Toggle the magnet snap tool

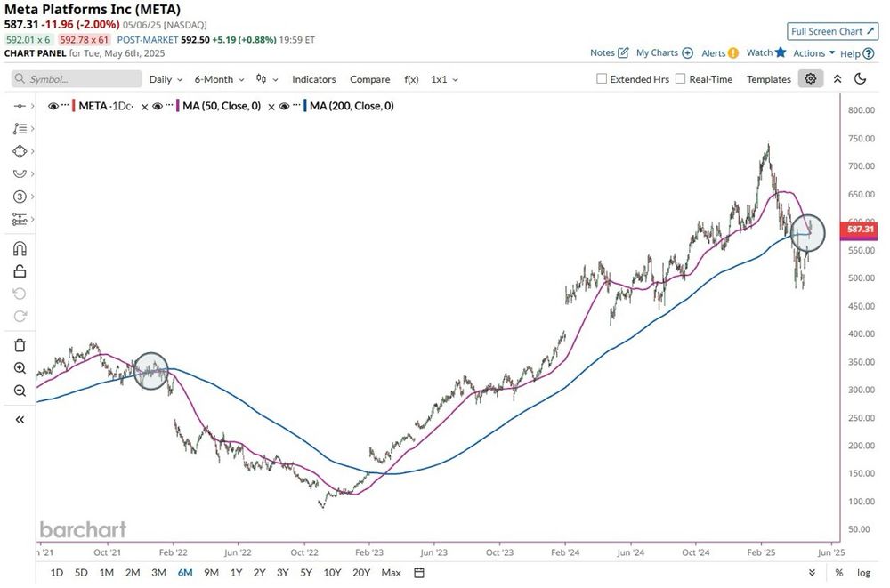20,248
